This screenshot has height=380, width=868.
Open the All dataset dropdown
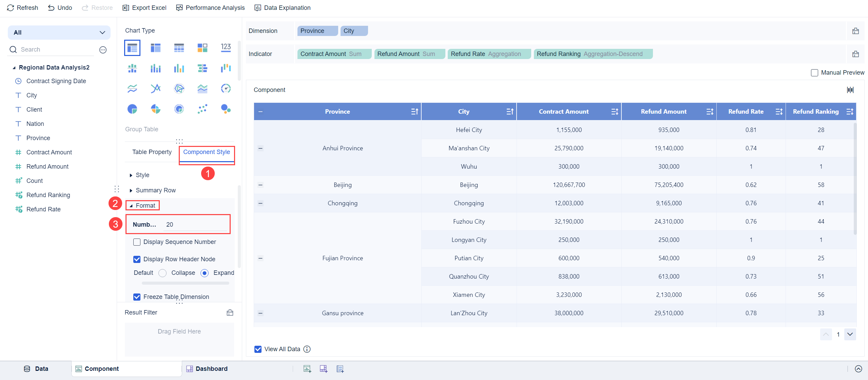59,33
